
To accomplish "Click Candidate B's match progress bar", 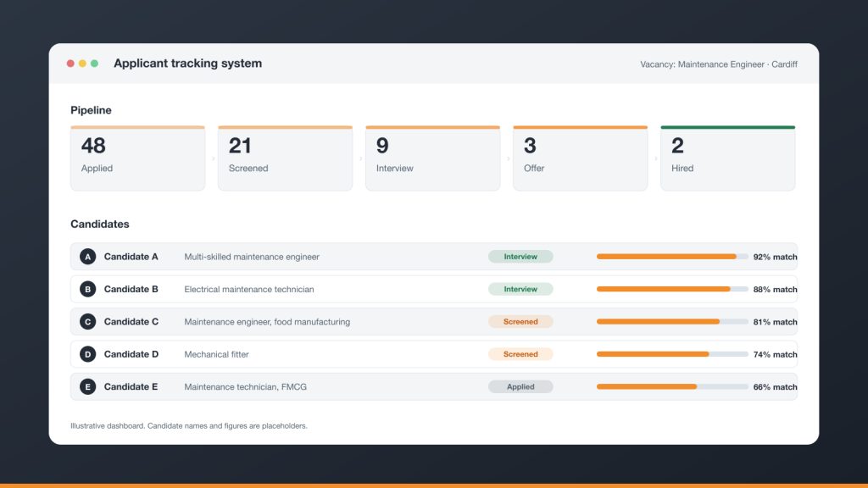I will (672, 289).
